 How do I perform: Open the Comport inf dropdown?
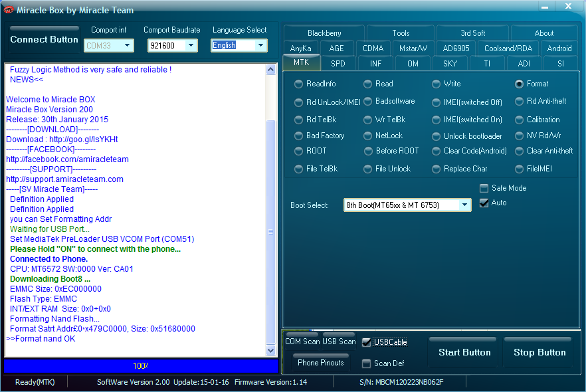coord(127,45)
